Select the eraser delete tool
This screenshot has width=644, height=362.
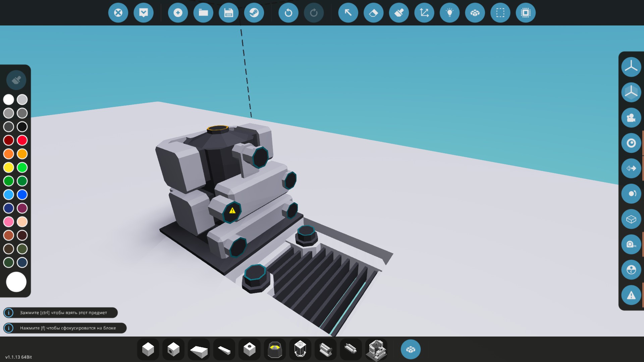tap(373, 13)
